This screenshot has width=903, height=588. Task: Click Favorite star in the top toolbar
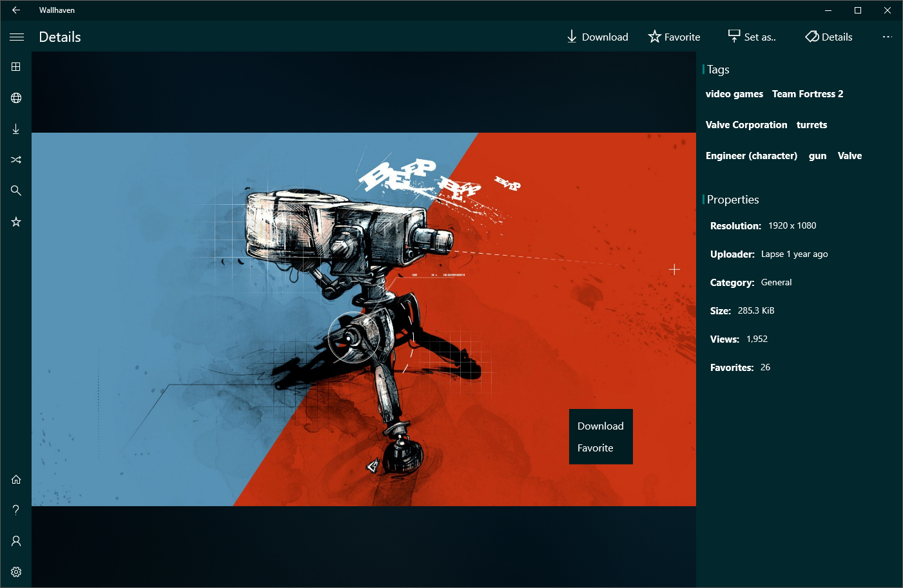coord(674,37)
